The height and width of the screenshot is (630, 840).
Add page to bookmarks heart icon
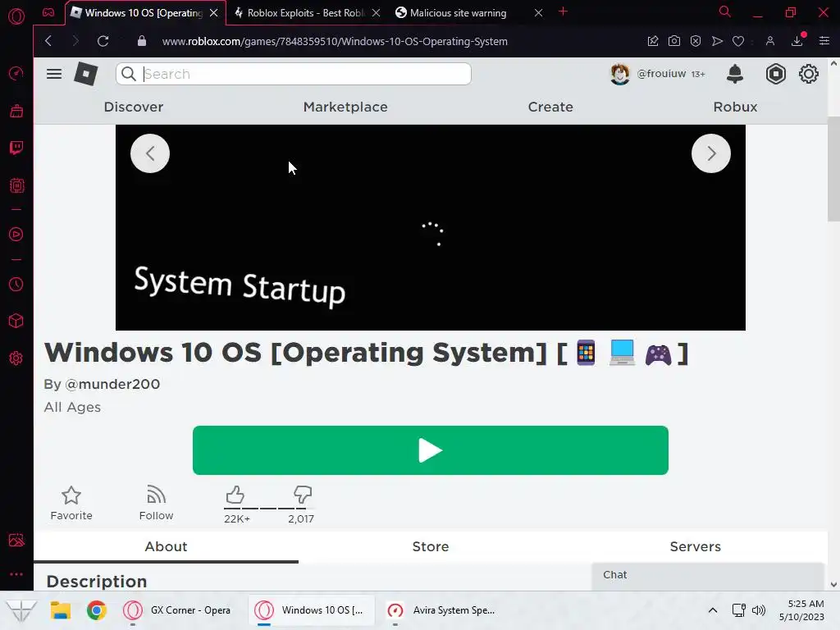738,41
